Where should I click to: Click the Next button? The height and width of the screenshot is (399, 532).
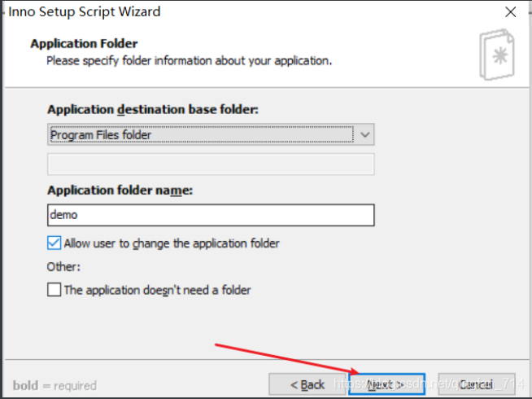[386, 384]
